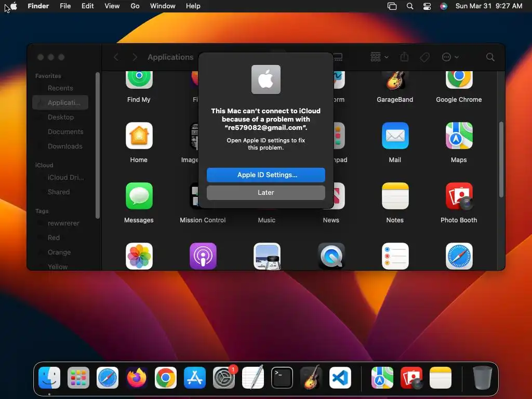Open Firefox from the Dock

point(137,378)
